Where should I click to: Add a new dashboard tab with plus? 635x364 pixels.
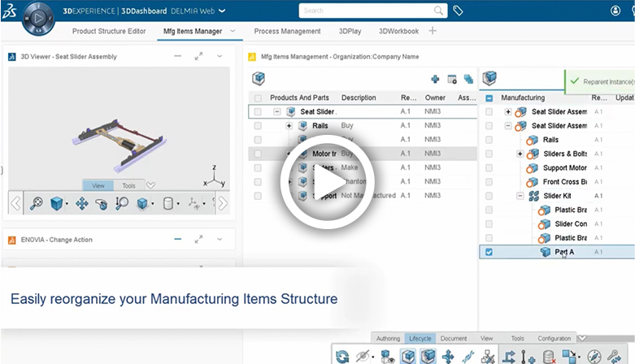pos(433,31)
